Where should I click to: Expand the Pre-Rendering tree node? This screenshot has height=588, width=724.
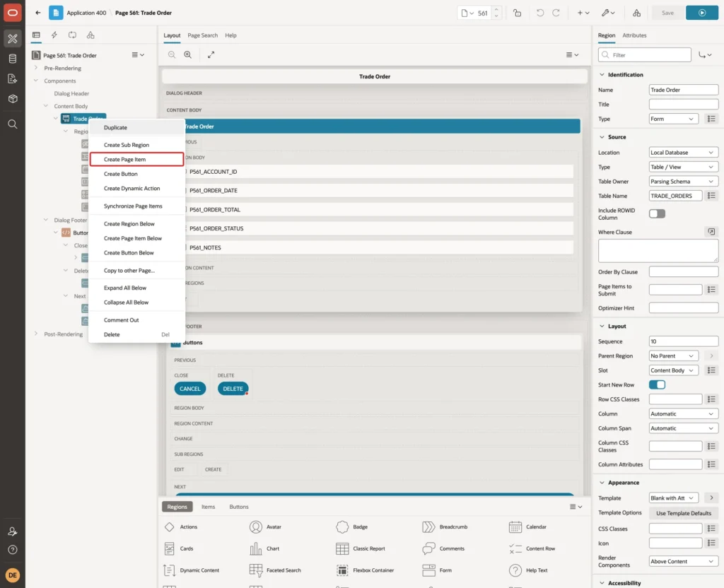36,68
